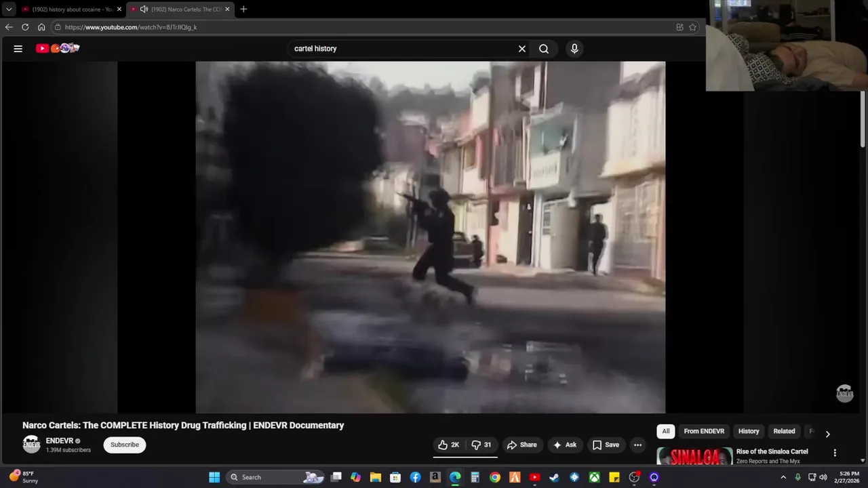The height and width of the screenshot is (488, 868).
Task: View site information with the lock icon
Action: [x=58, y=27]
